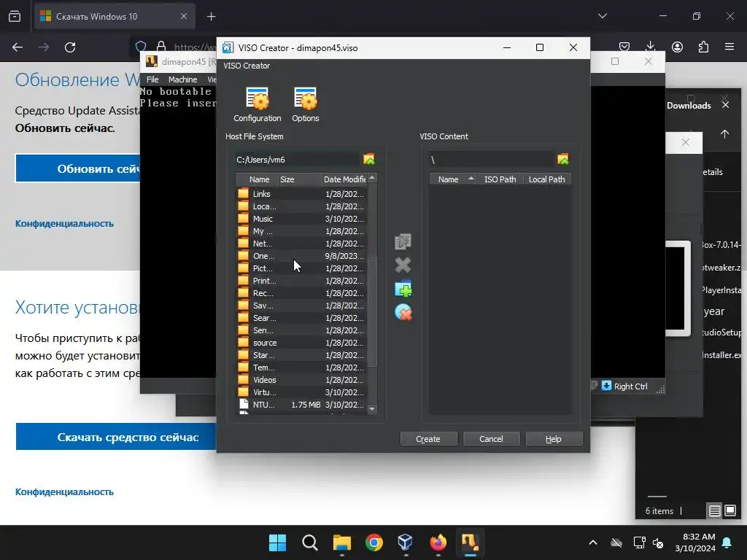The image size is (747, 560).
Task: Remove selected items from VISO icon
Action: 403,265
